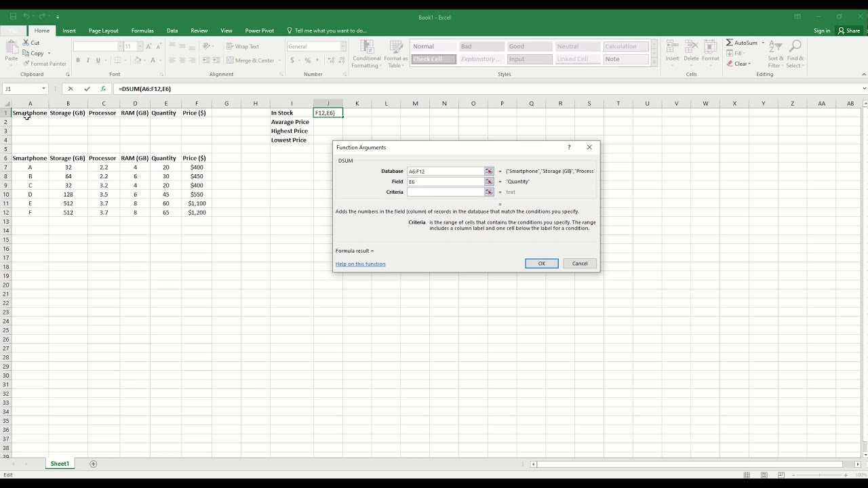Viewport: 868px width, 488px height.
Task: Expand the Name Box dropdown
Action: point(43,89)
